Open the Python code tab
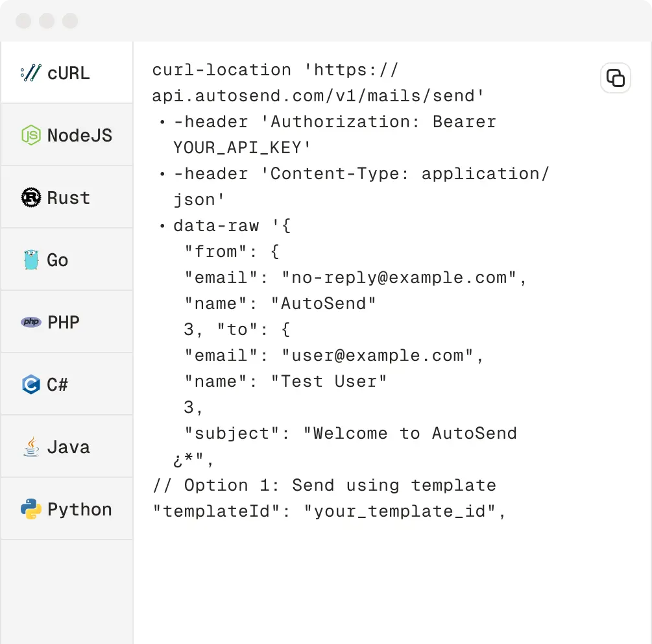The width and height of the screenshot is (652, 644). click(67, 509)
